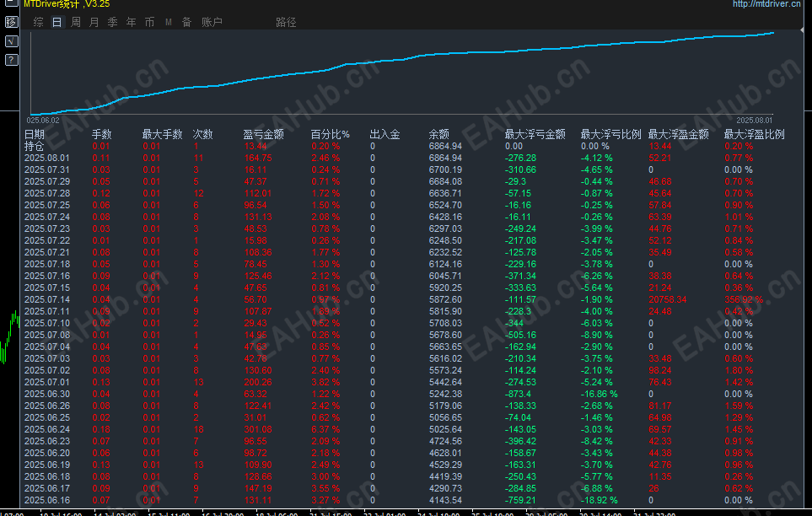This screenshot has height=516, width=812.
Task: Click max floating profit value 20758.34
Action: tap(668, 299)
